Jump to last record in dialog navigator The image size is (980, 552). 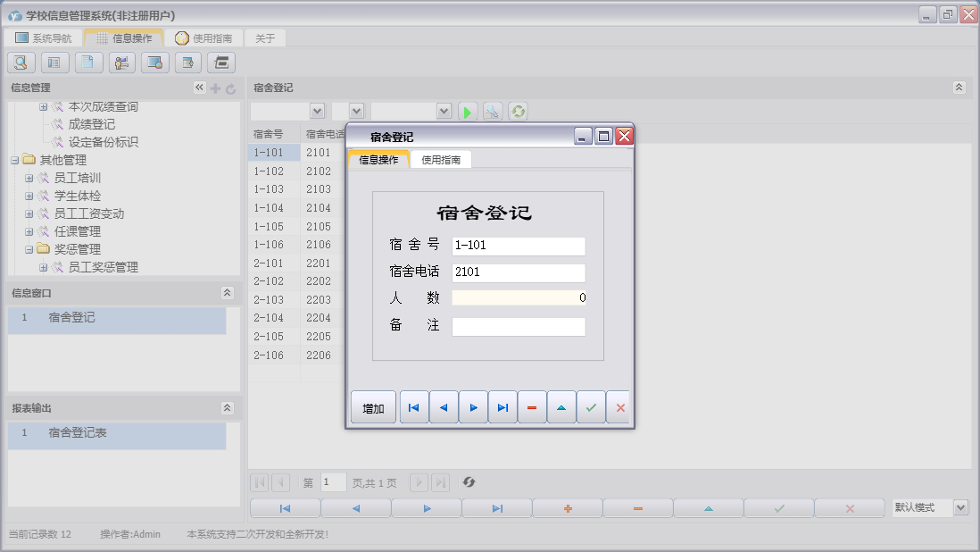(502, 407)
